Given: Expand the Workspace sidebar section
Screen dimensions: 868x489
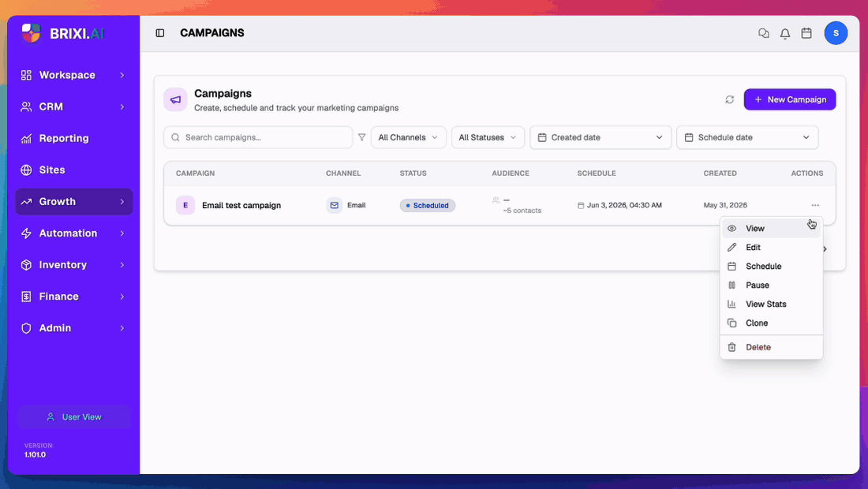Looking at the screenshot, I should [73, 75].
